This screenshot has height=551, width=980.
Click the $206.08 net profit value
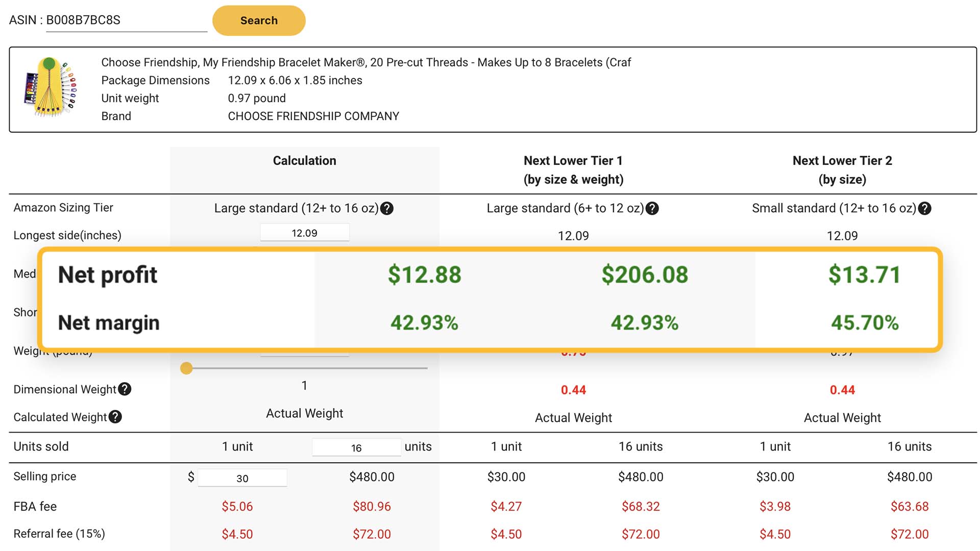pyautogui.click(x=644, y=274)
